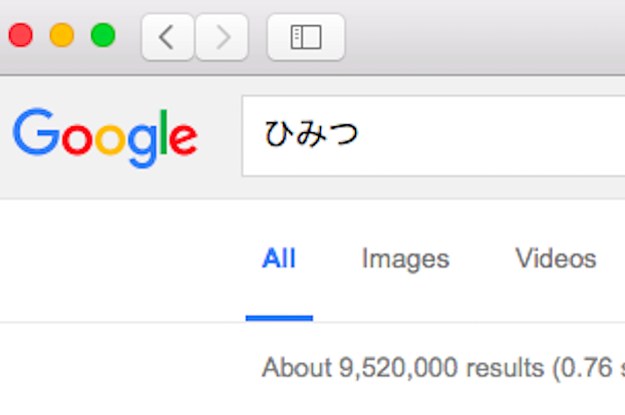Click the green letter l in the Google logo
Screen dimensions: 625x415
point(163,132)
